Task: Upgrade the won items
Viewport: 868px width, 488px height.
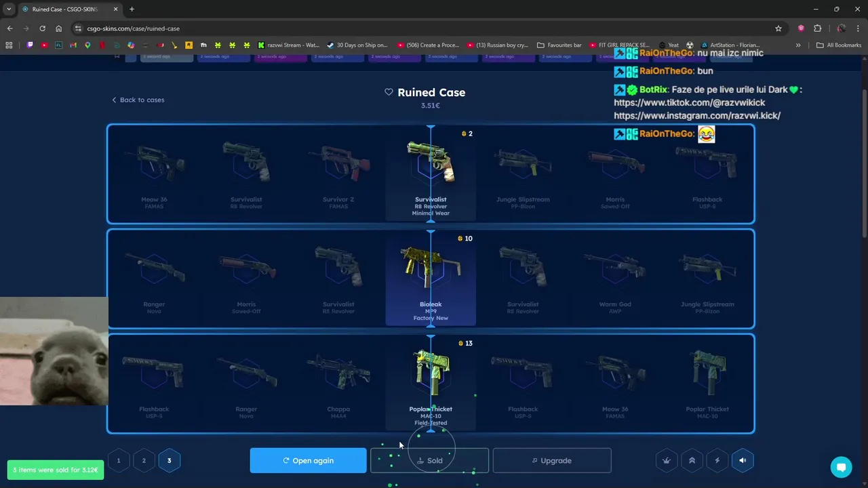Action: coord(552,461)
